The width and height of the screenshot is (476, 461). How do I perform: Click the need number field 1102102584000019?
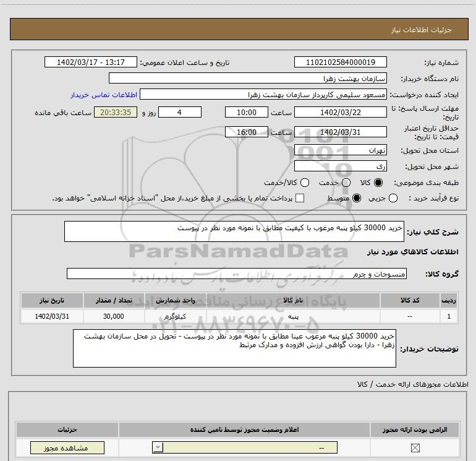(x=340, y=62)
